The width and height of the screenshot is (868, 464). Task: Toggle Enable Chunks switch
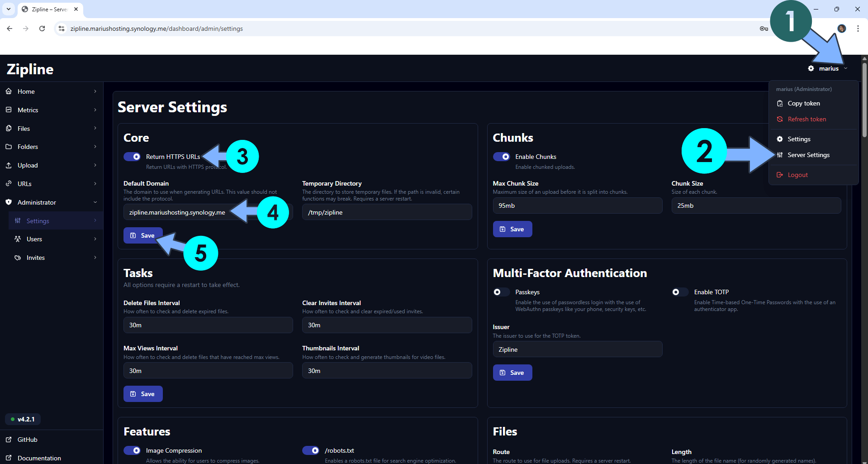pos(501,157)
